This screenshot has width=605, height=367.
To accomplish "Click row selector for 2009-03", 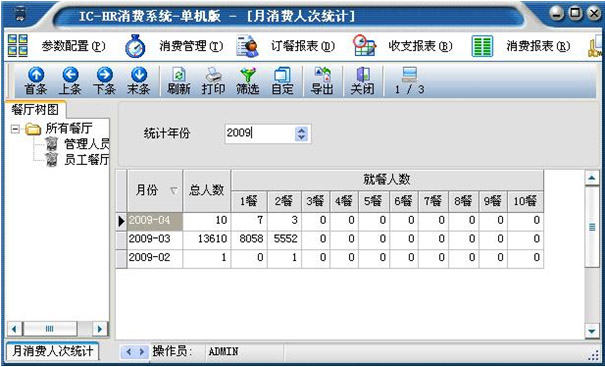I will 122,240.
